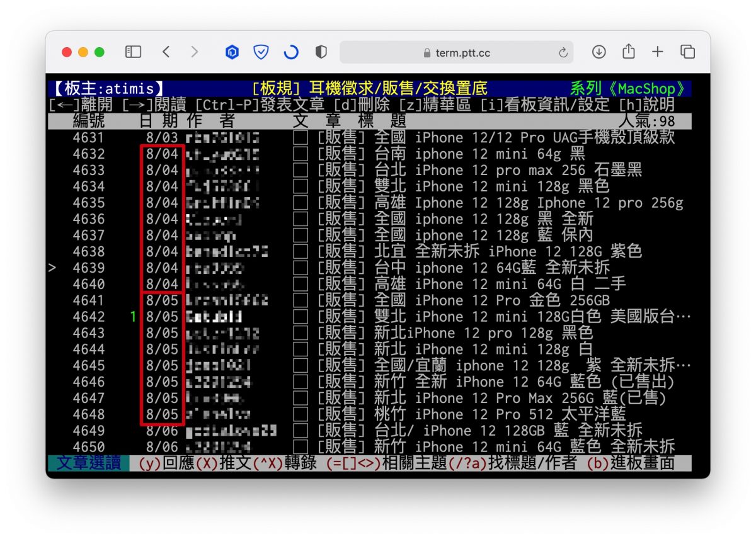Click the [←]離開 command

click(81, 105)
